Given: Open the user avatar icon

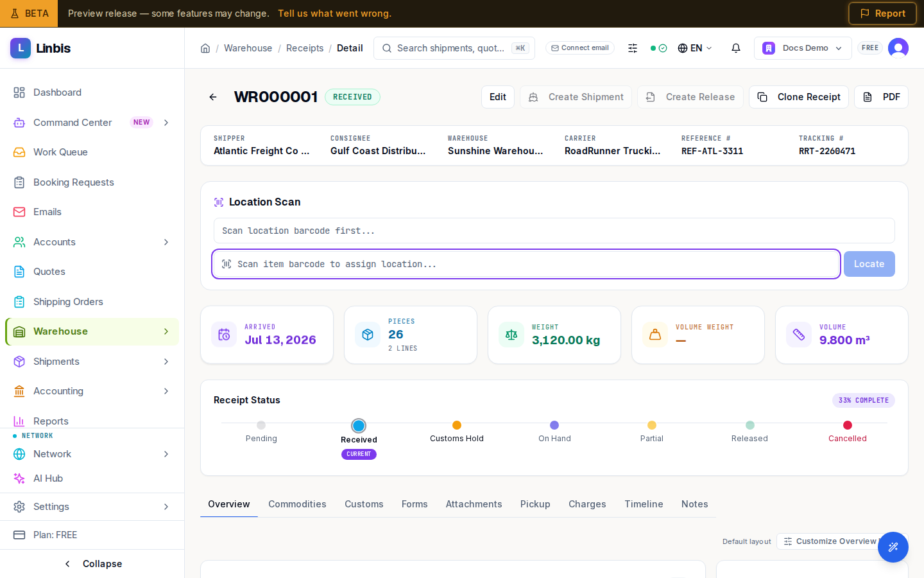Looking at the screenshot, I should coord(898,48).
